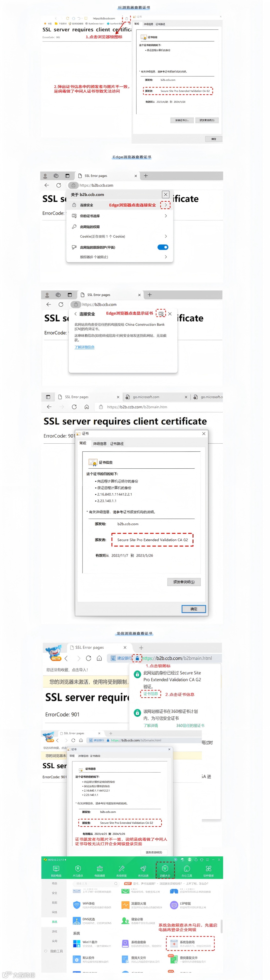The width and height of the screenshot is (270, 980).
Task: Open Win11升级 tool
Action: pyautogui.click(x=92, y=944)
